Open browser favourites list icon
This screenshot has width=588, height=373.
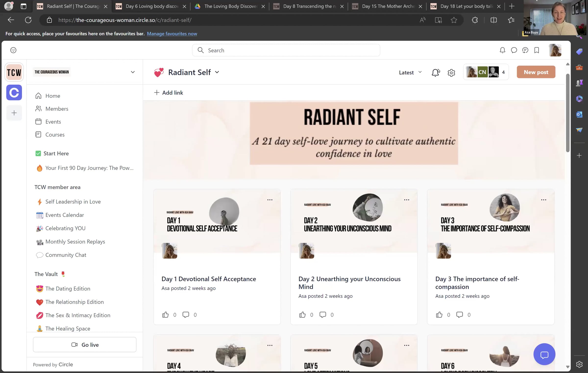511,20
